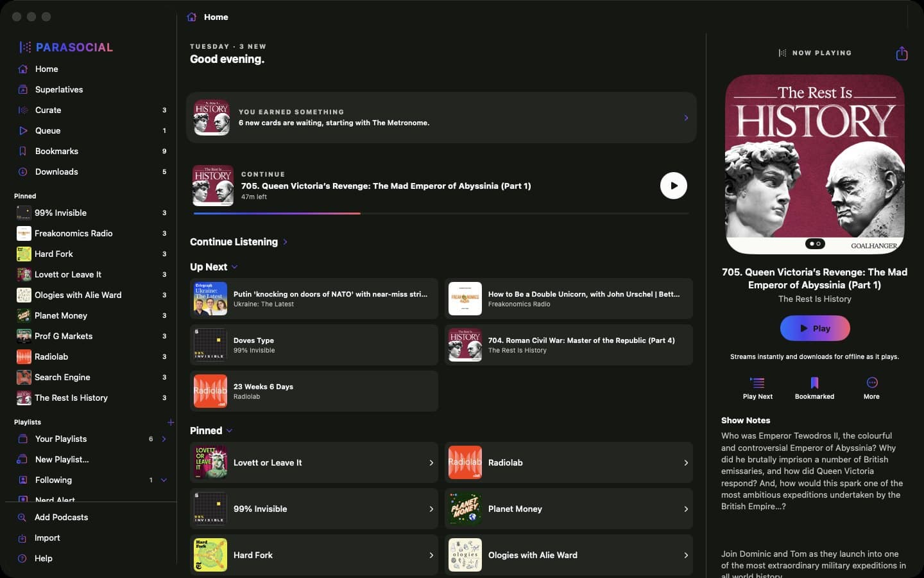924x578 pixels.
Task: Click the New Playlist icon
Action: click(x=23, y=459)
